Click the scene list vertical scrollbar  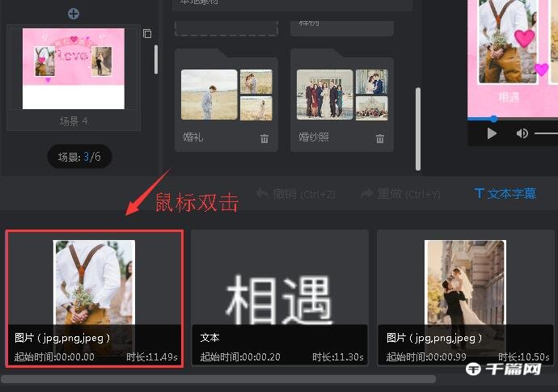(156, 59)
